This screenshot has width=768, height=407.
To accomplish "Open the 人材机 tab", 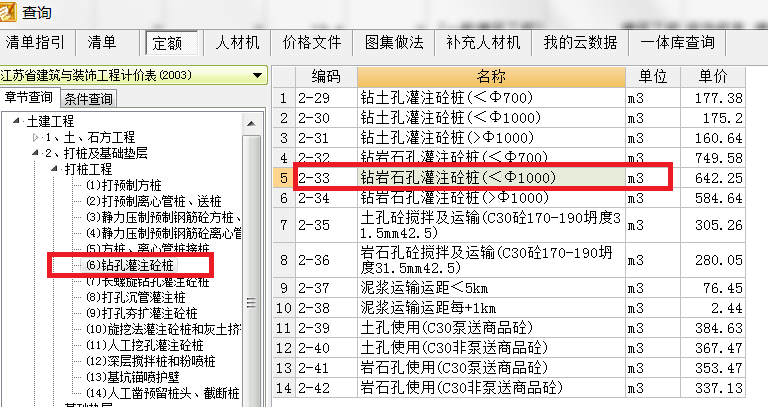I will pyautogui.click(x=237, y=43).
